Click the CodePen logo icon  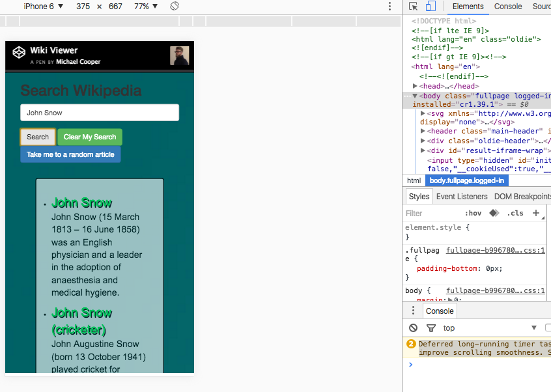click(x=19, y=52)
